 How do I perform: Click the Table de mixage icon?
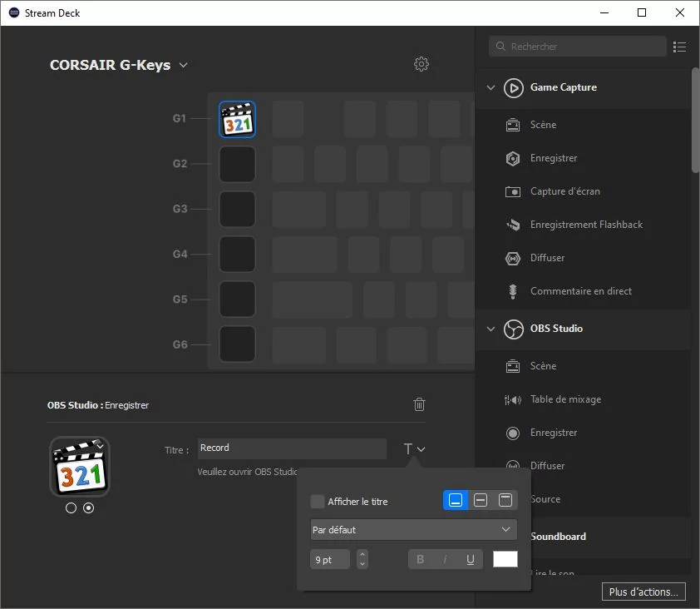click(x=512, y=399)
